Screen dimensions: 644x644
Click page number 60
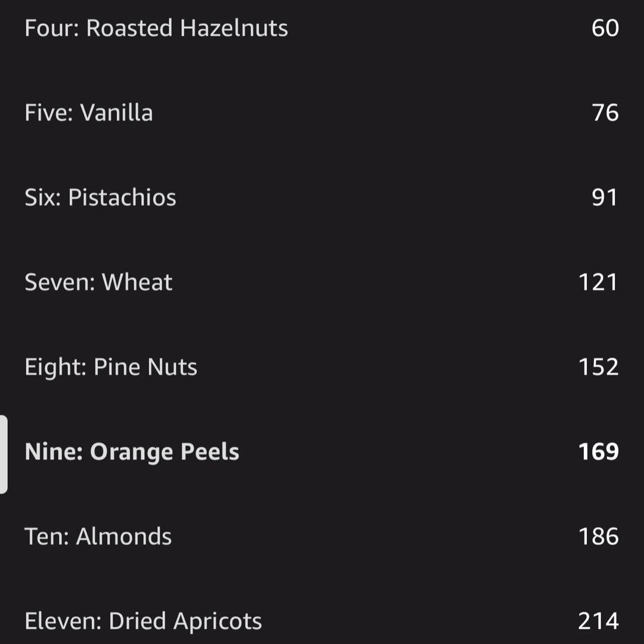pyautogui.click(x=605, y=28)
